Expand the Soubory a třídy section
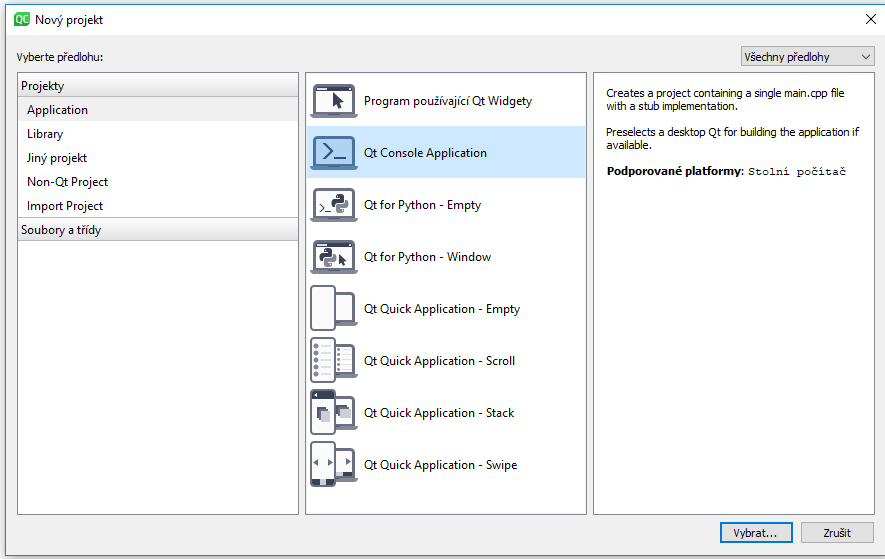The height and width of the screenshot is (559, 885). click(x=158, y=230)
